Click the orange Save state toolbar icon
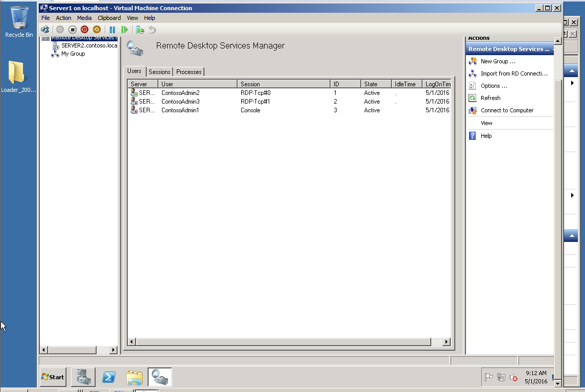 (x=97, y=30)
